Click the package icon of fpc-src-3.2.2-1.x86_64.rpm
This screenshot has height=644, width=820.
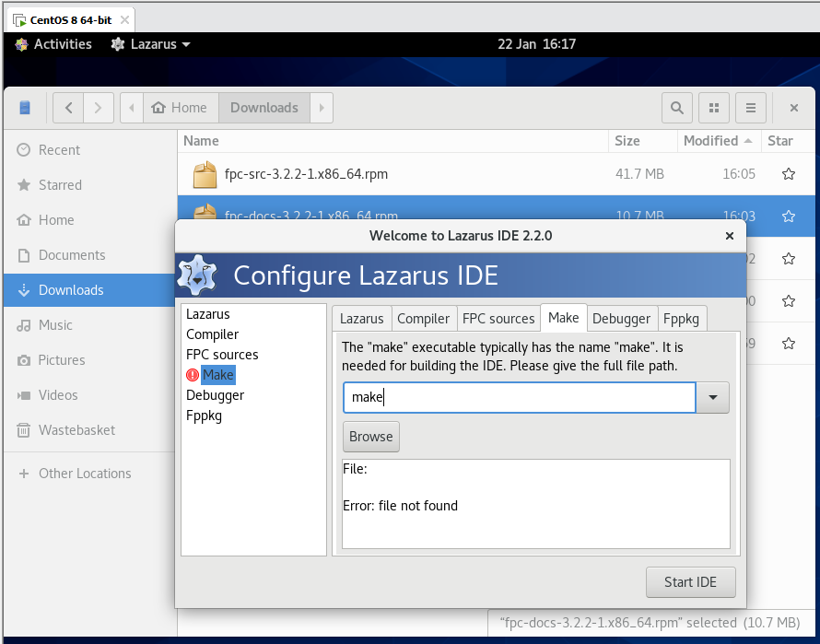click(205, 174)
